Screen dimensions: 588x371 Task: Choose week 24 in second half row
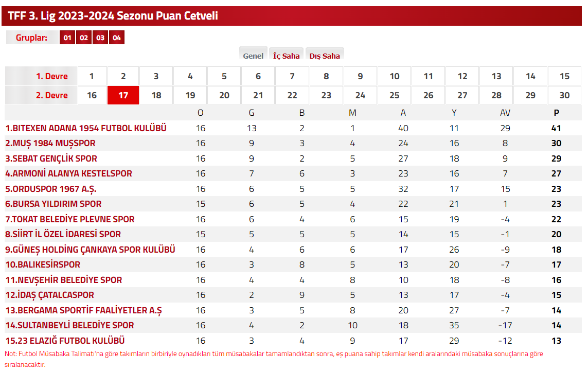(361, 95)
